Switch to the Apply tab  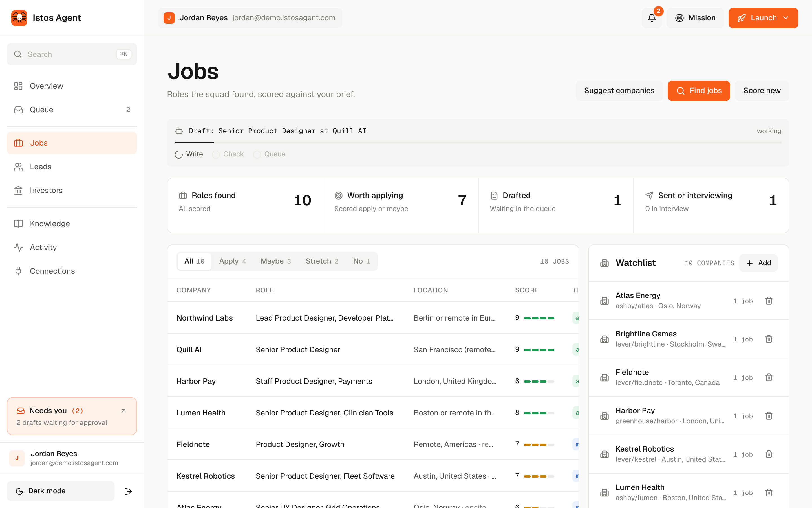(x=233, y=261)
